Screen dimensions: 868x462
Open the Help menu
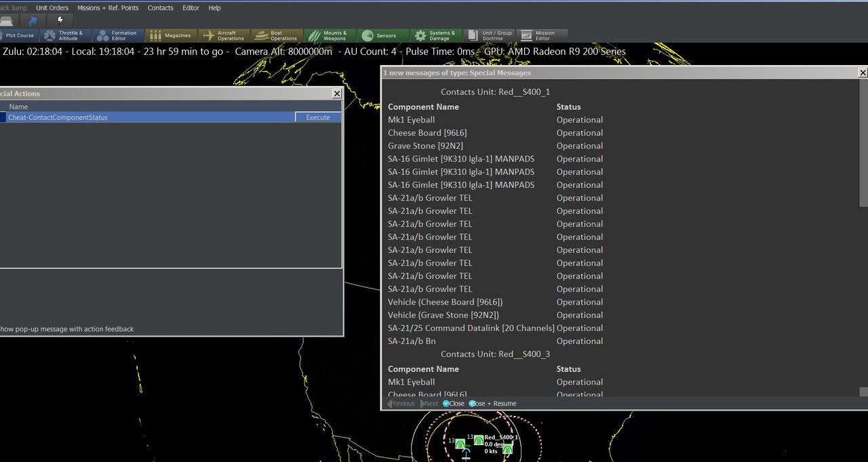214,7
